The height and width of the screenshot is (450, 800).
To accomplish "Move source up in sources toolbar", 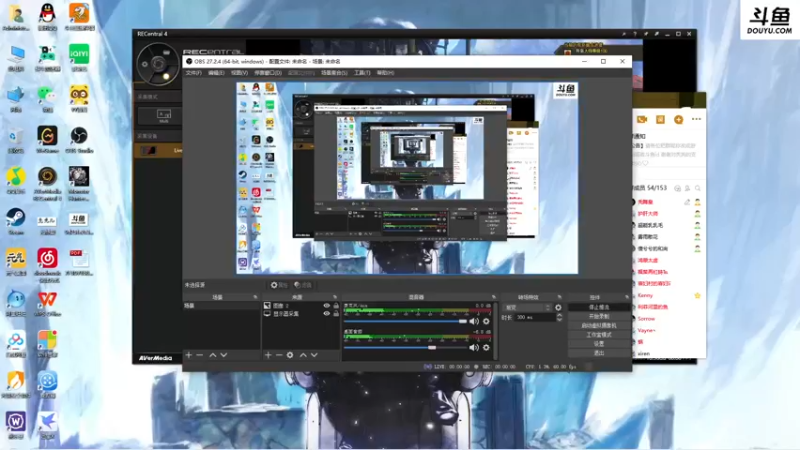I will pos(303,355).
